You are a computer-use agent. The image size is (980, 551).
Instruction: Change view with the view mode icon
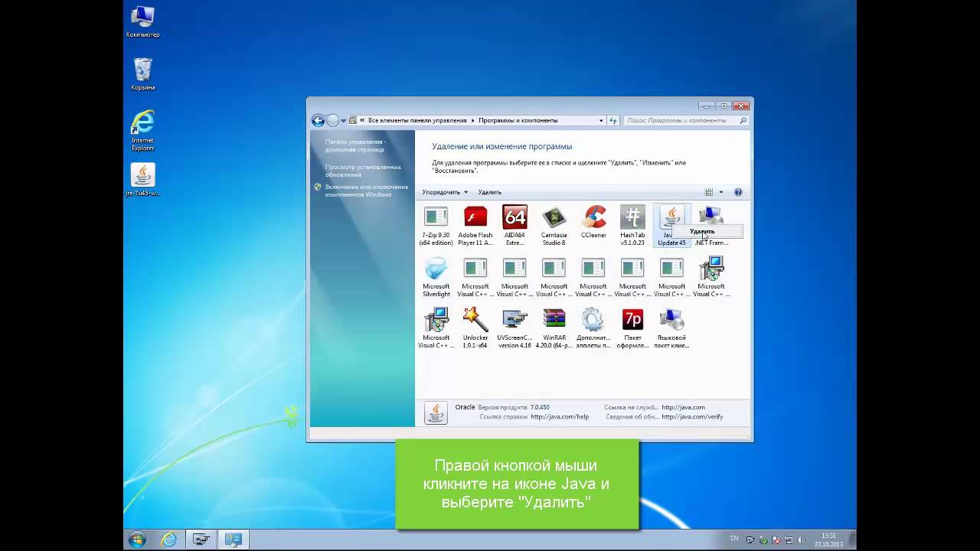coord(709,192)
